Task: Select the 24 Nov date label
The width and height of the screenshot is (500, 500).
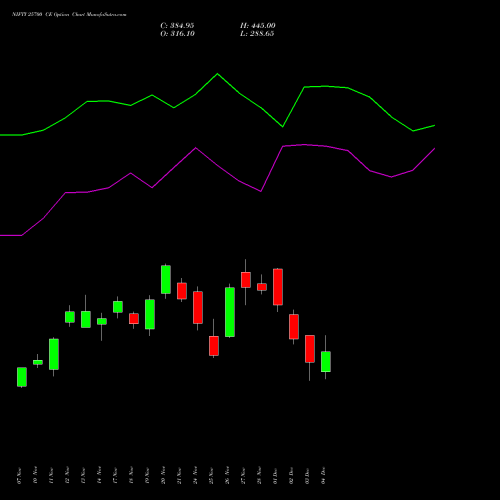Action: tap(195, 475)
